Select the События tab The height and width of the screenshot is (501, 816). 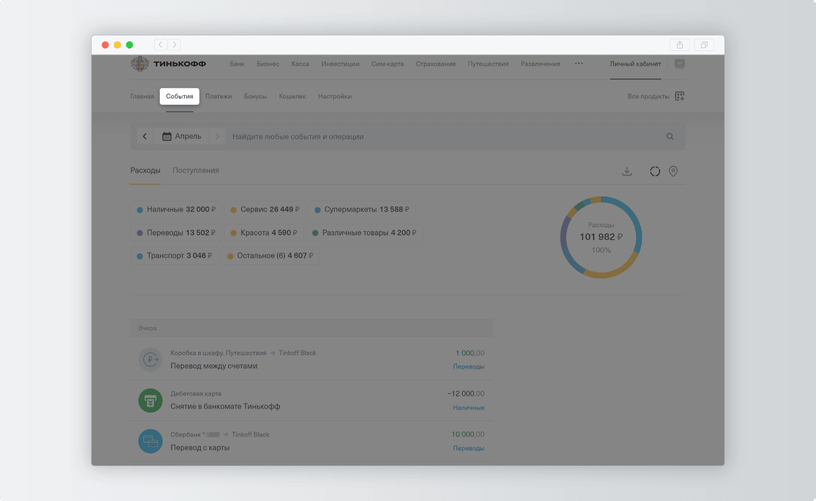pos(179,96)
